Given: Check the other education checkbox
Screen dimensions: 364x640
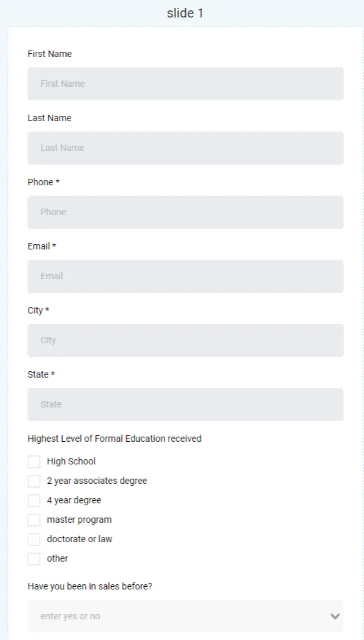Looking at the screenshot, I should click(34, 558).
